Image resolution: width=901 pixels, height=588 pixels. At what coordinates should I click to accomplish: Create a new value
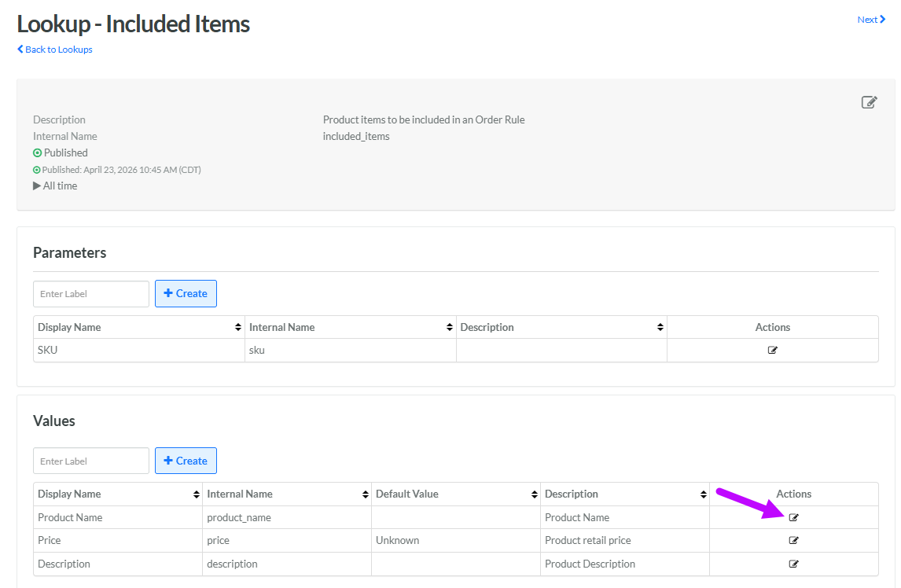186,461
